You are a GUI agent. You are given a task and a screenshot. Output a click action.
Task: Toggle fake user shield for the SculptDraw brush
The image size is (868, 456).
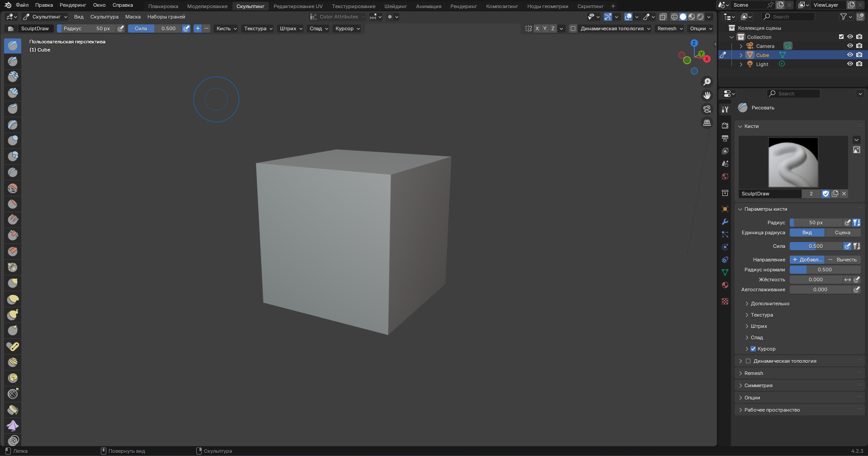point(825,194)
